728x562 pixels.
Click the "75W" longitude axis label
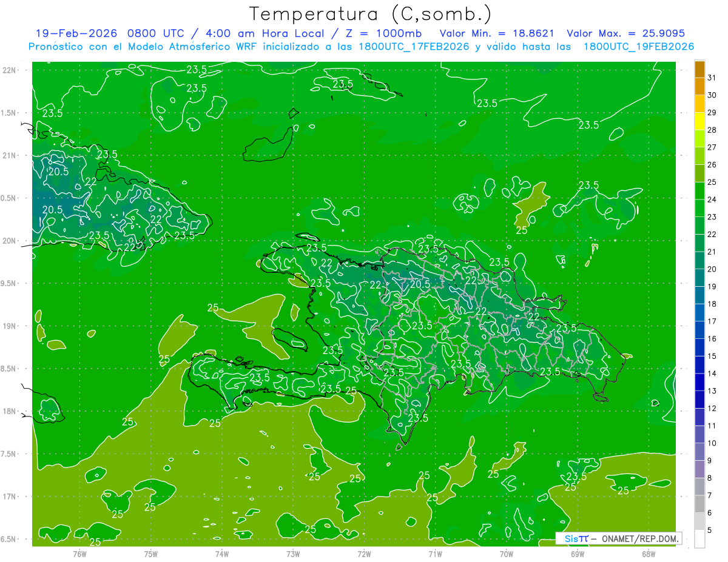point(151,554)
